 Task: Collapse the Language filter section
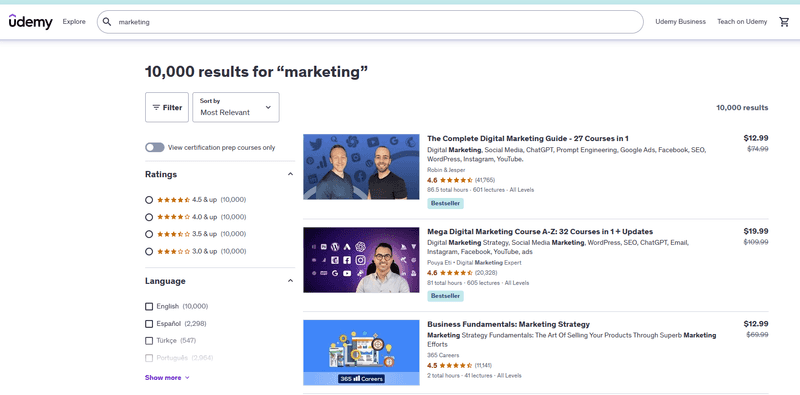290,281
